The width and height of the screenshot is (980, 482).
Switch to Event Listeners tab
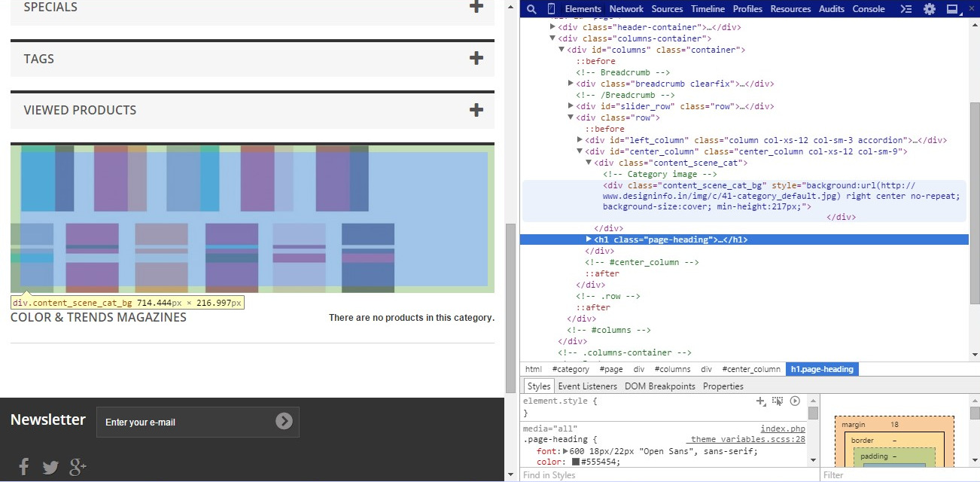click(x=589, y=386)
